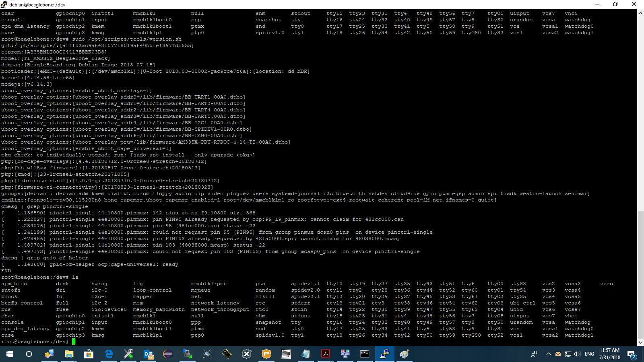Viewport: 644px width, 362px height.
Task: Launch Microsoft Edge from the taskbar
Action: coord(108,354)
